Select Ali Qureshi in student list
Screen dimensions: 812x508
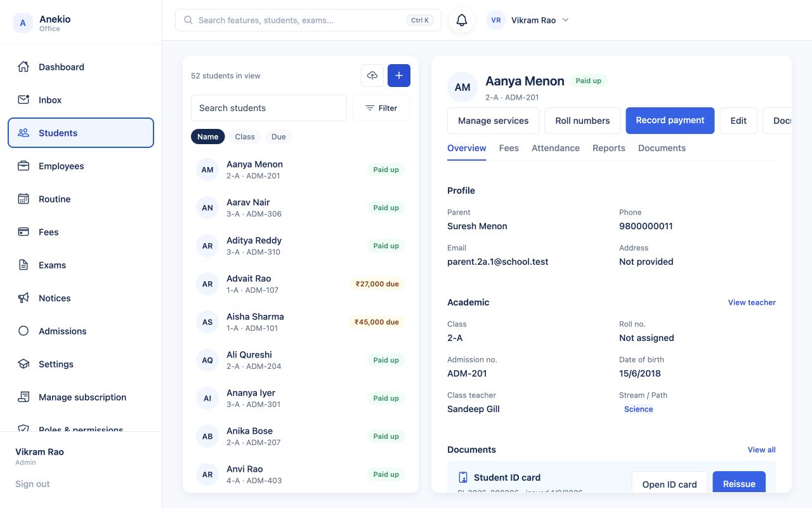click(301, 360)
